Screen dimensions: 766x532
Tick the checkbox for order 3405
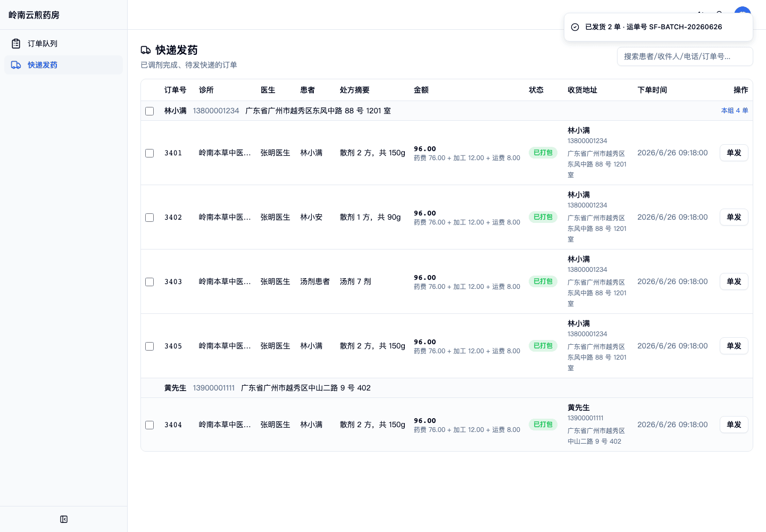[x=149, y=346]
